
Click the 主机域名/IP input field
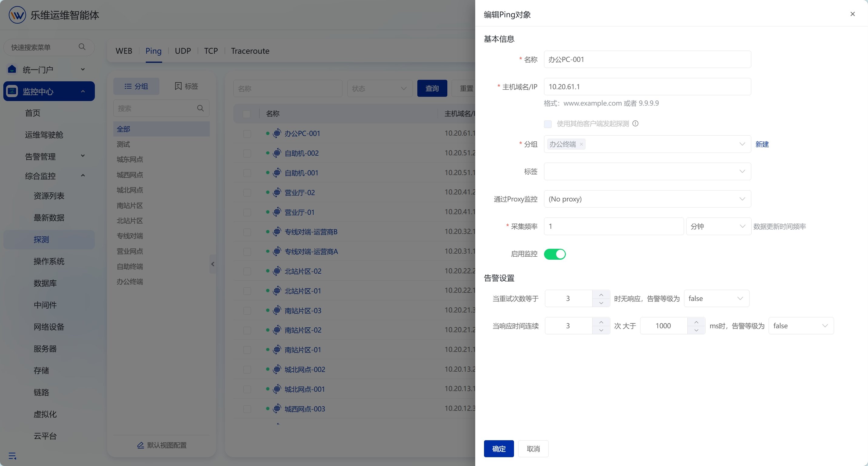[x=647, y=87]
